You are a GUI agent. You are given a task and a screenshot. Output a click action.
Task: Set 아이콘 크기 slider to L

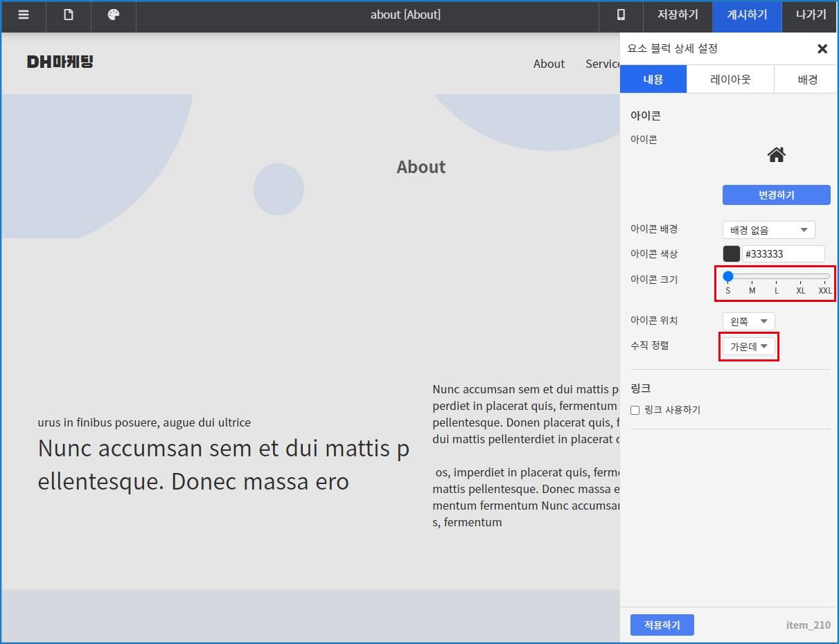coord(777,277)
